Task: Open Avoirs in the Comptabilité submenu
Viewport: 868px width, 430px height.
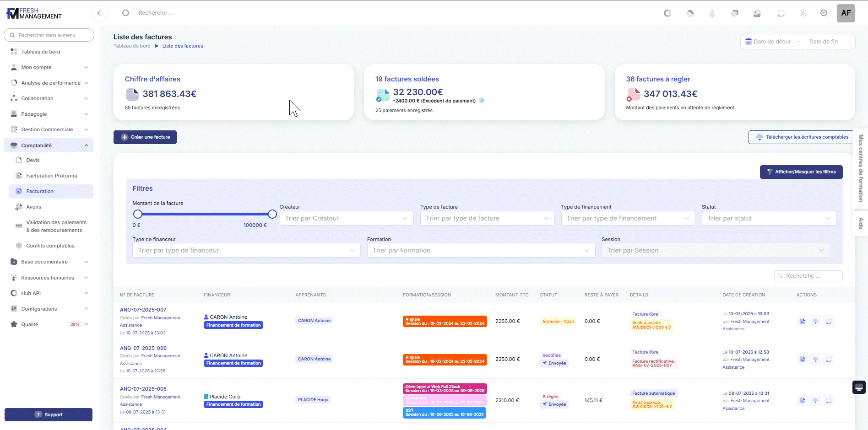Action: (x=34, y=207)
